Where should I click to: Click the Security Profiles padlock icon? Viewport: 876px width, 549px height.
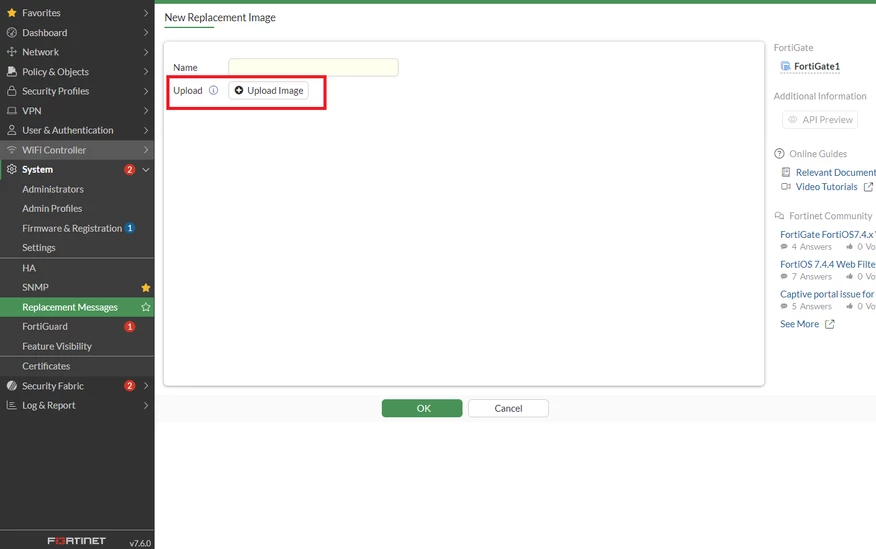click(12, 90)
